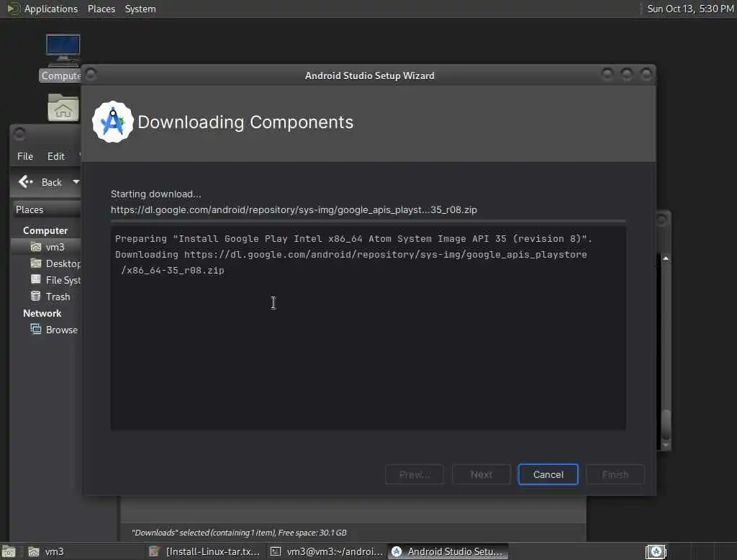
Task: Click the Android Studio tray icon at bottom right
Action: tap(656, 551)
